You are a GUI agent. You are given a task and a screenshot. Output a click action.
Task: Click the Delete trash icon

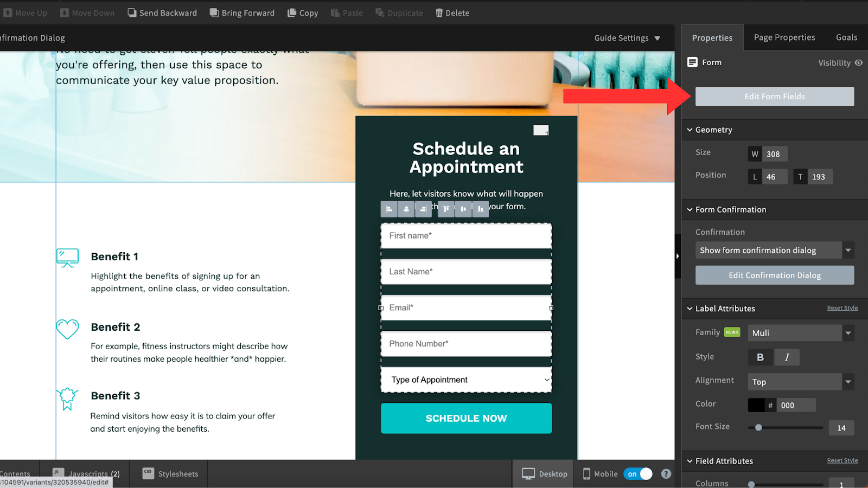439,13
